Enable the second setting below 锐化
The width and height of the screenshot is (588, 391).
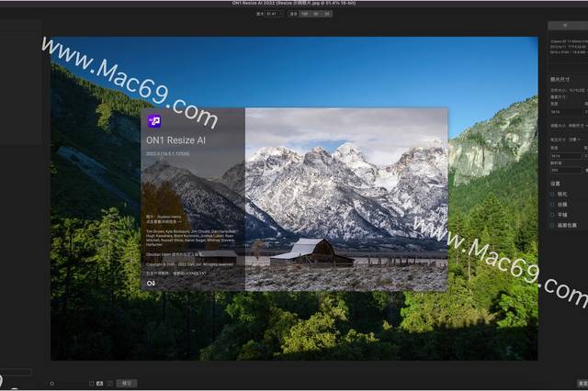pyautogui.click(x=552, y=205)
